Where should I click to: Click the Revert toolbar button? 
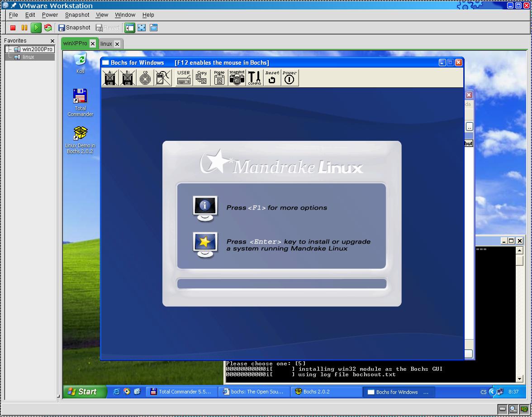click(x=108, y=28)
